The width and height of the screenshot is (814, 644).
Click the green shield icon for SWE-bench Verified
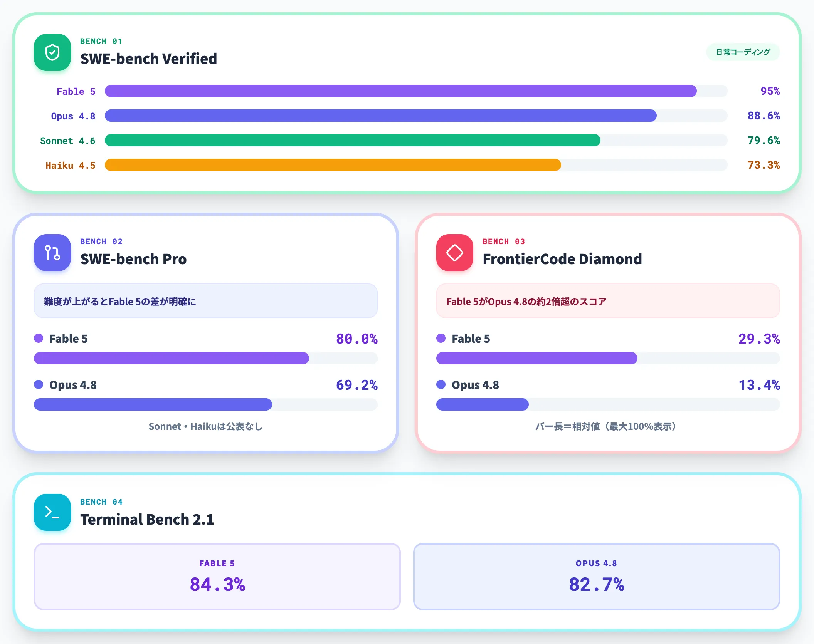[x=52, y=52]
